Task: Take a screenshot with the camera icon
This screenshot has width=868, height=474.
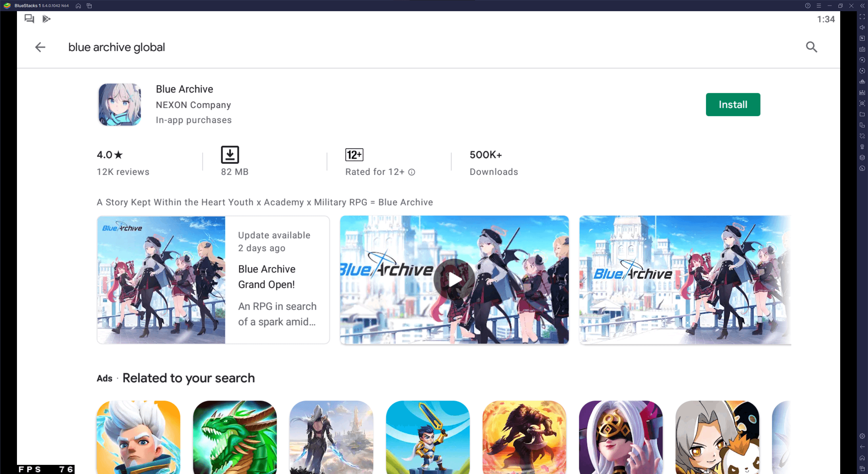Action: click(x=862, y=103)
